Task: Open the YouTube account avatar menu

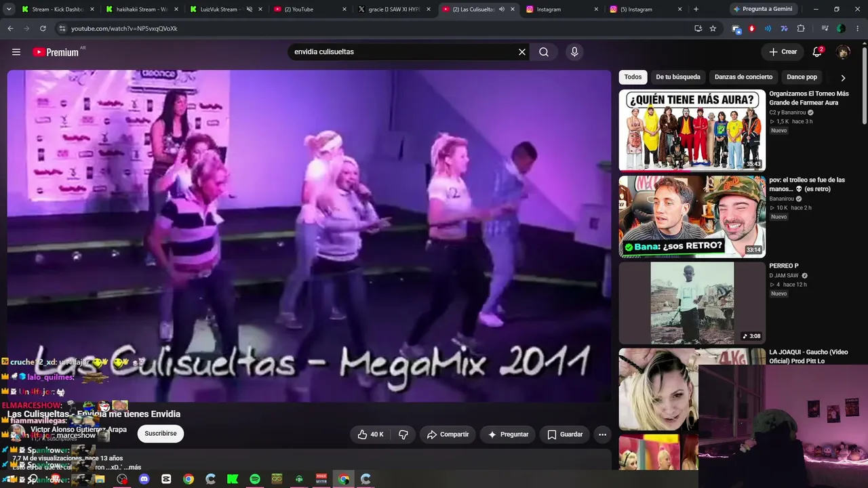Action: click(843, 52)
